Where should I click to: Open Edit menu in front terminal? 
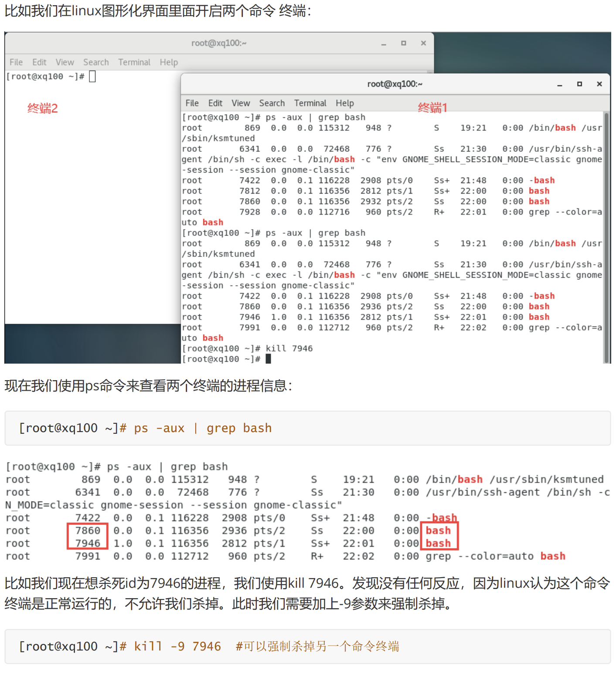215,103
